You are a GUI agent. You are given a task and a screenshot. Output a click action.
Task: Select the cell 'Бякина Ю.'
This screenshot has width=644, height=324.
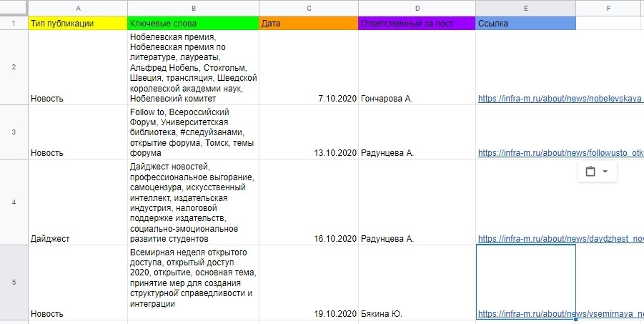point(417,282)
